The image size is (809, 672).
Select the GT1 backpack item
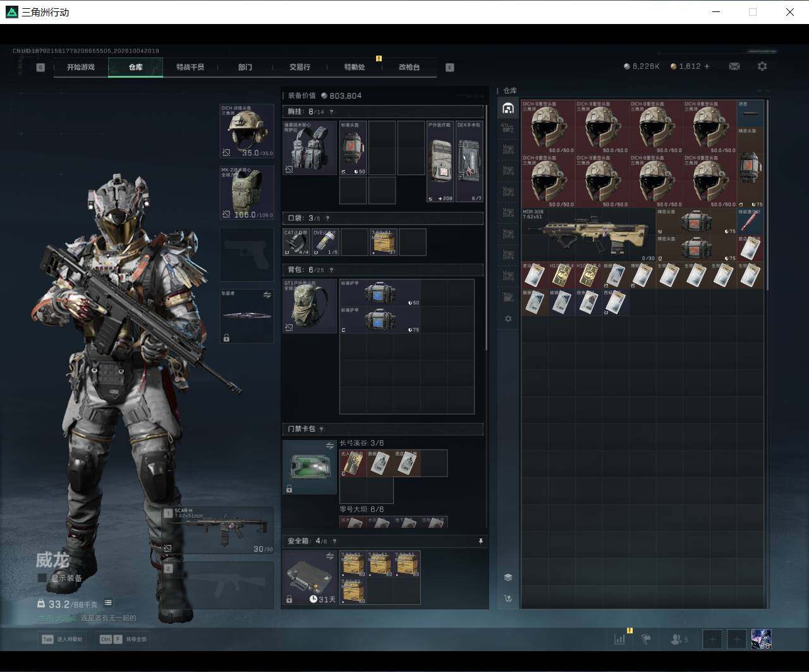[310, 306]
